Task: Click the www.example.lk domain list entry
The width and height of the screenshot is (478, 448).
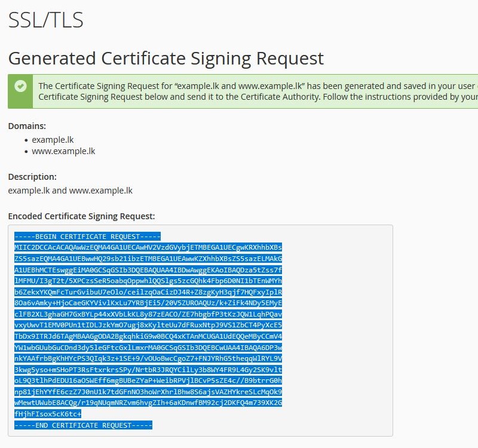Action: click(63, 151)
